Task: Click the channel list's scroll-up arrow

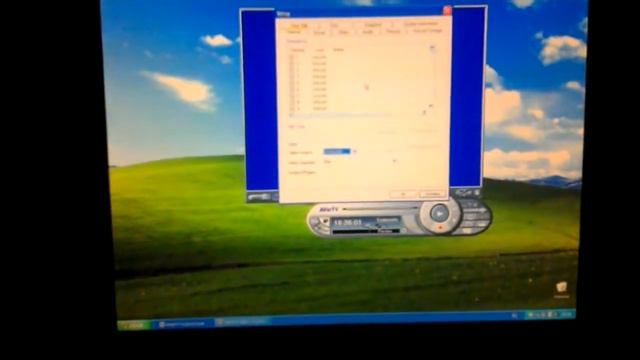Action: tap(432, 49)
